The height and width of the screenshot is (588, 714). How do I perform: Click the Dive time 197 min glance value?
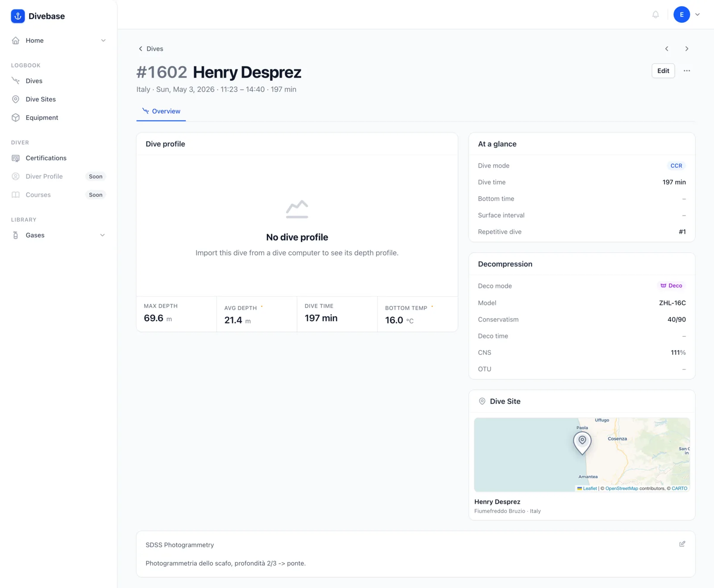[x=674, y=182]
